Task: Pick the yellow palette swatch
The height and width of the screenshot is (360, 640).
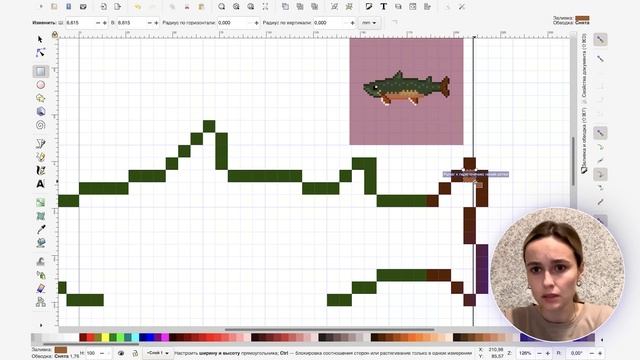Action: (105, 338)
